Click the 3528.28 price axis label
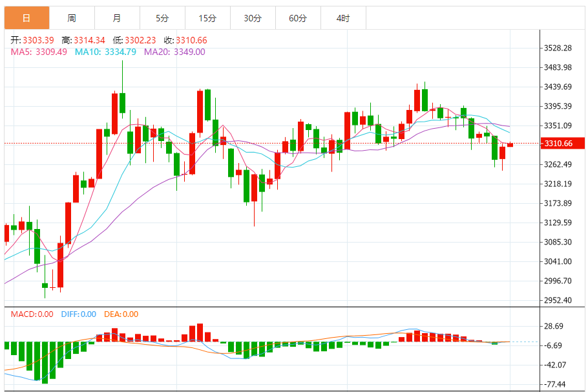 click(x=558, y=48)
